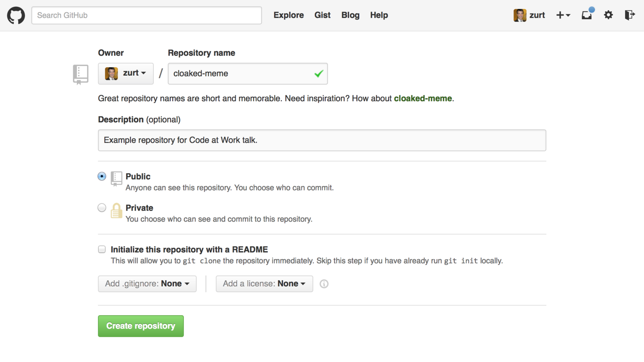644x362 pixels.
Task: Edit the Description text field
Action: [x=322, y=140]
